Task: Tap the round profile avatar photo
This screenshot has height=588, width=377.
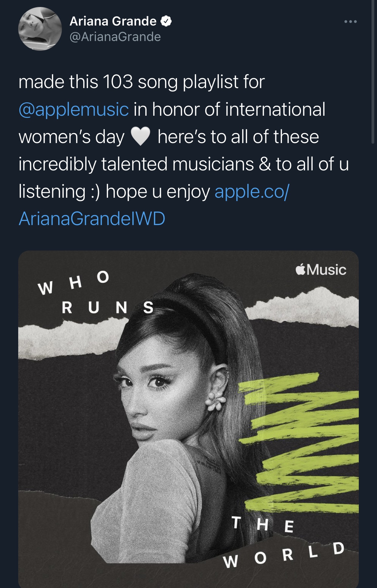Action: pos(40,29)
